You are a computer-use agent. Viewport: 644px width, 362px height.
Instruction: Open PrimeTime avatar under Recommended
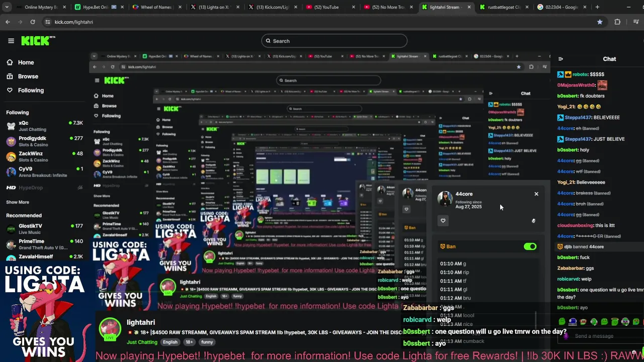pyautogui.click(x=11, y=244)
